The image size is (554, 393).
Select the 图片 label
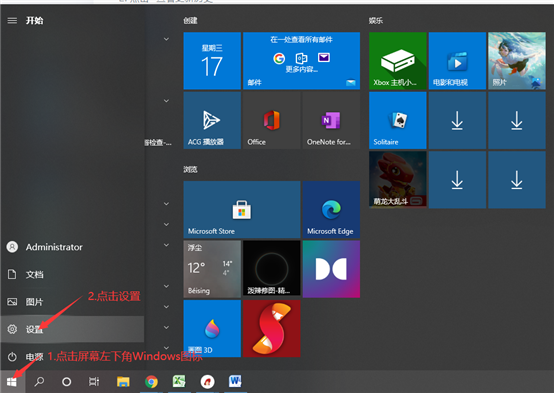(x=34, y=302)
